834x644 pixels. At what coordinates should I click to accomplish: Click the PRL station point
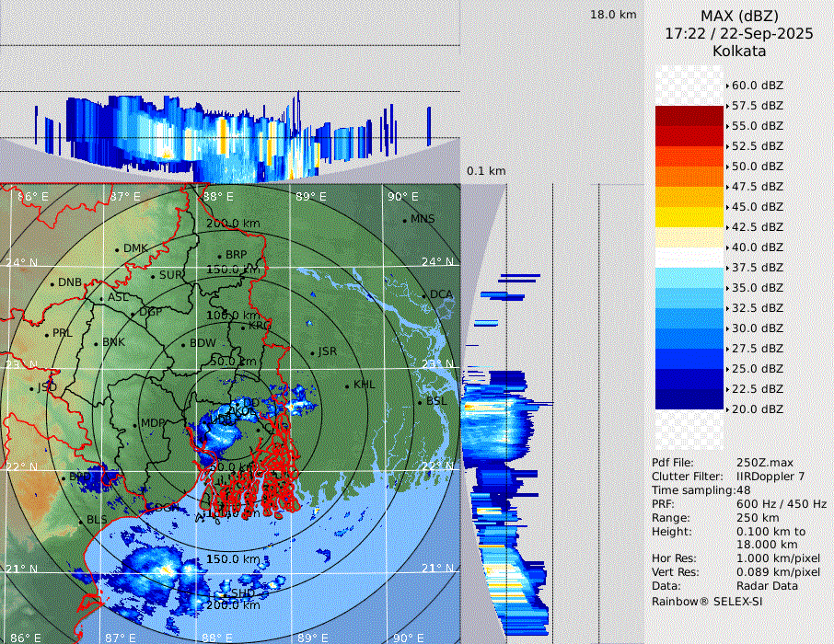(x=47, y=334)
